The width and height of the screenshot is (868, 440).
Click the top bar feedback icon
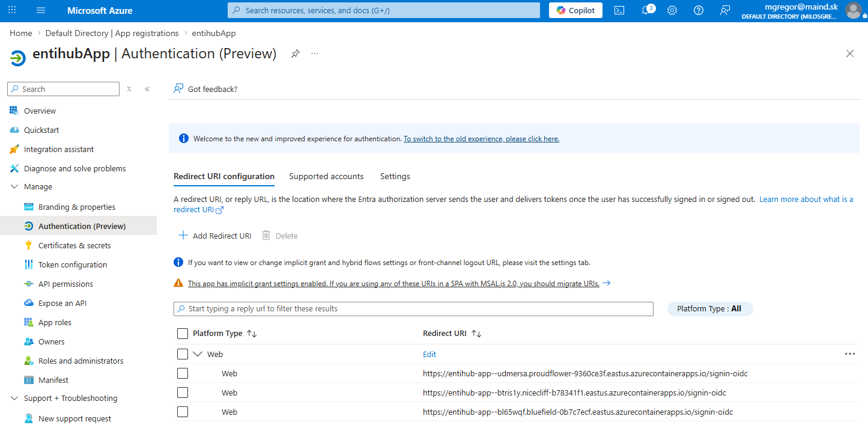[x=725, y=10]
